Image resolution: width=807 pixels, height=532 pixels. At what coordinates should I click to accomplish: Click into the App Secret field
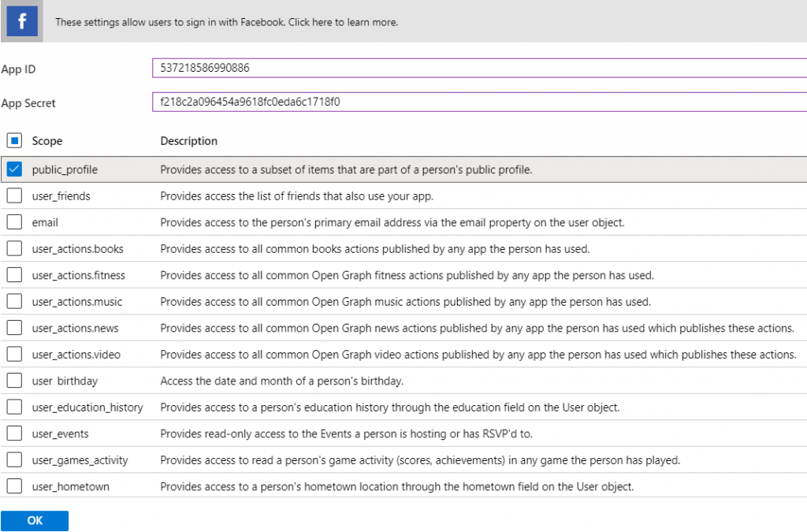[478, 102]
